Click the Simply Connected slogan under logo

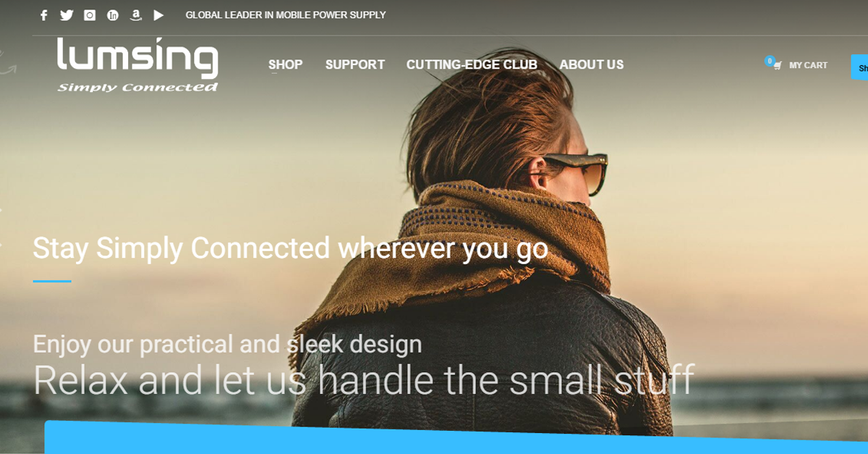coord(137,87)
